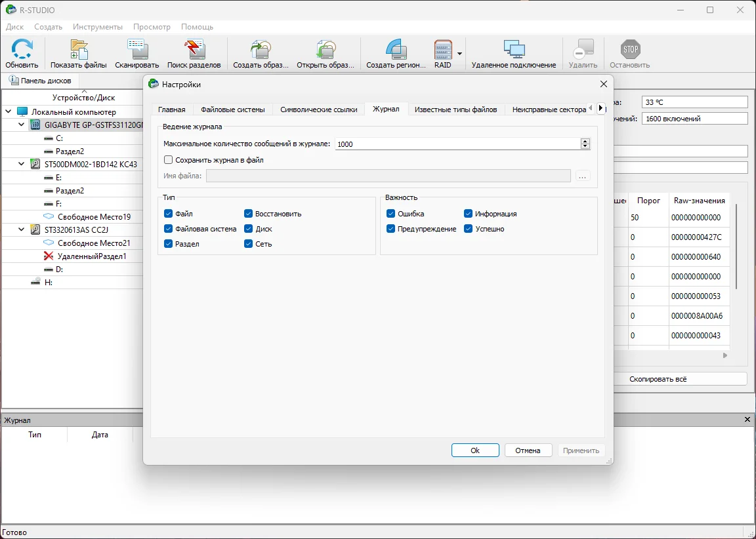Enable Сохранить журнал в файл checkbox
756x539 pixels.
click(169, 159)
